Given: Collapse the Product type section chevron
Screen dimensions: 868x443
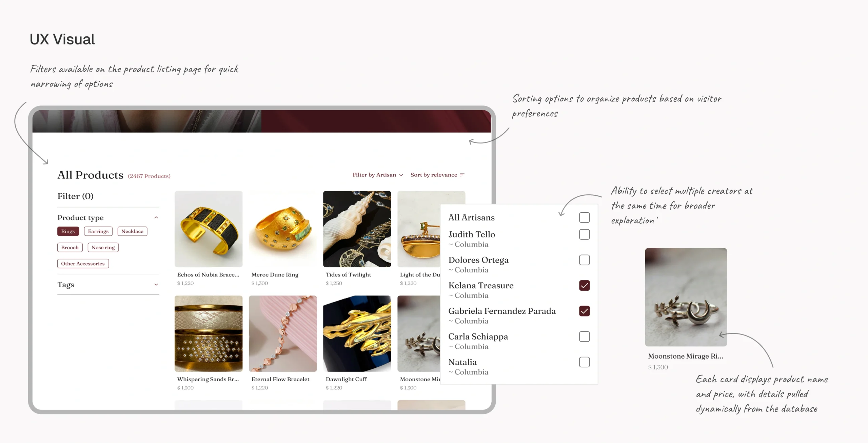Looking at the screenshot, I should point(156,217).
